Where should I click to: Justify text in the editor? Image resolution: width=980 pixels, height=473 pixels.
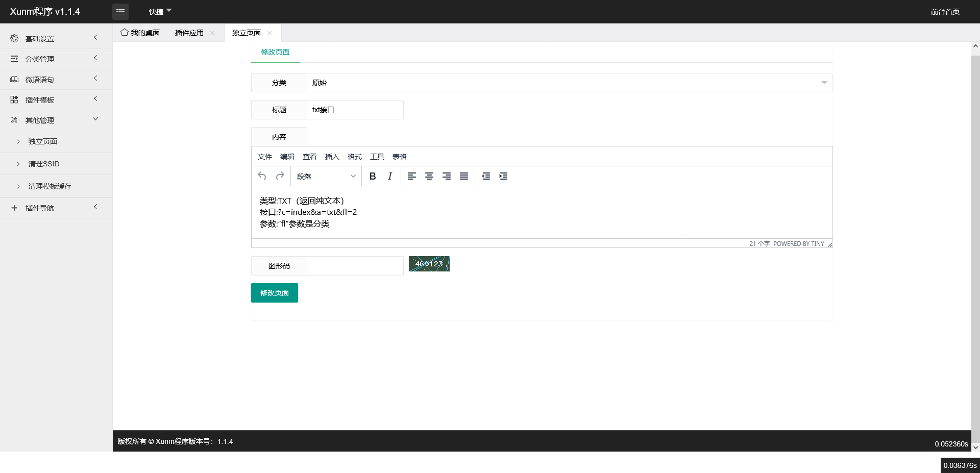(464, 176)
